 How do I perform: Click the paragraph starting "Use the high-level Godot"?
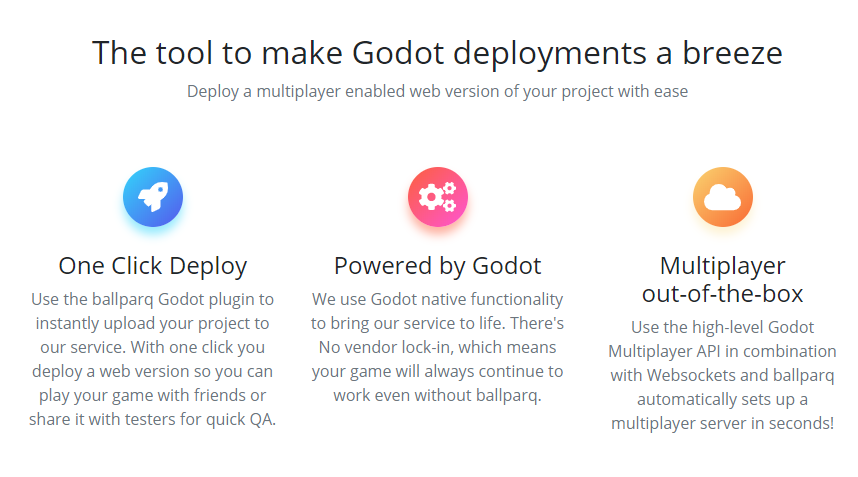click(x=722, y=375)
